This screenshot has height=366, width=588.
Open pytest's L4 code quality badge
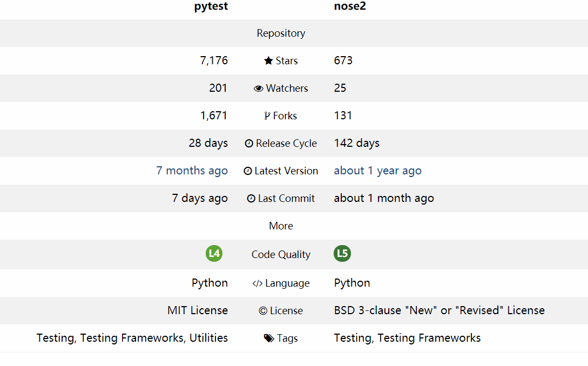214,254
